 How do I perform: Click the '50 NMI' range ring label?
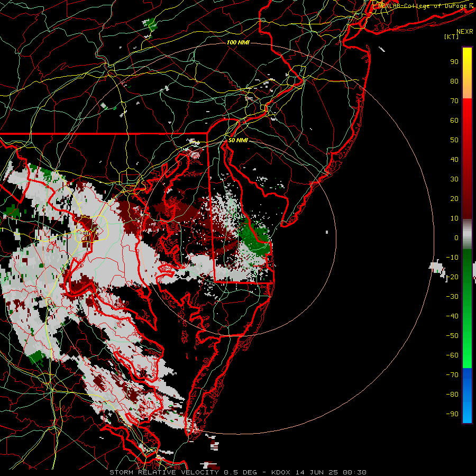(x=238, y=140)
